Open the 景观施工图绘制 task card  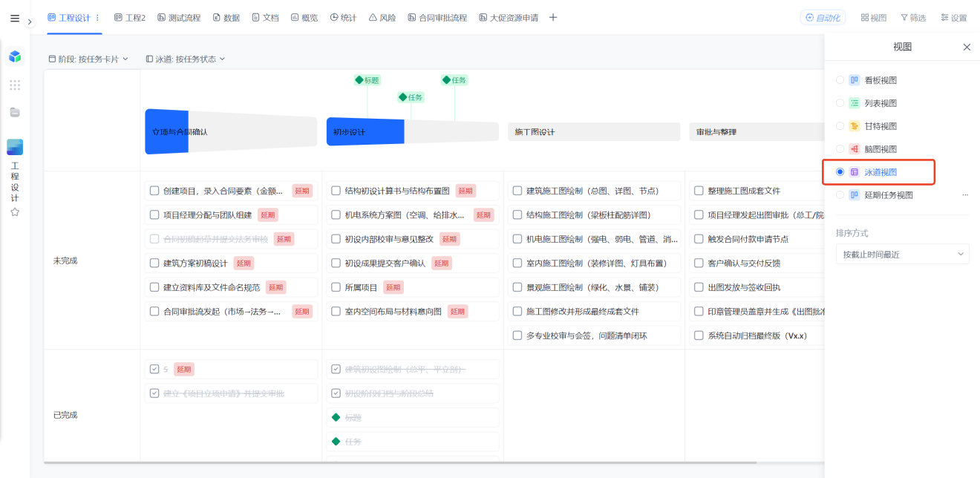(594, 287)
